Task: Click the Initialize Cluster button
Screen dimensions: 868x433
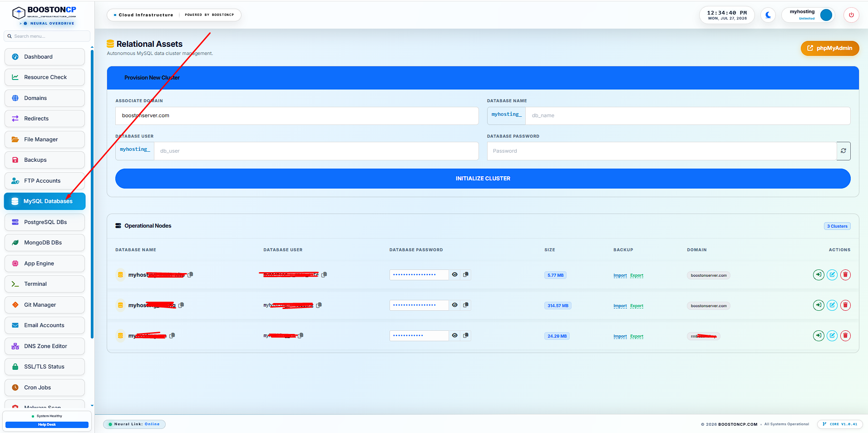Action: tap(483, 179)
